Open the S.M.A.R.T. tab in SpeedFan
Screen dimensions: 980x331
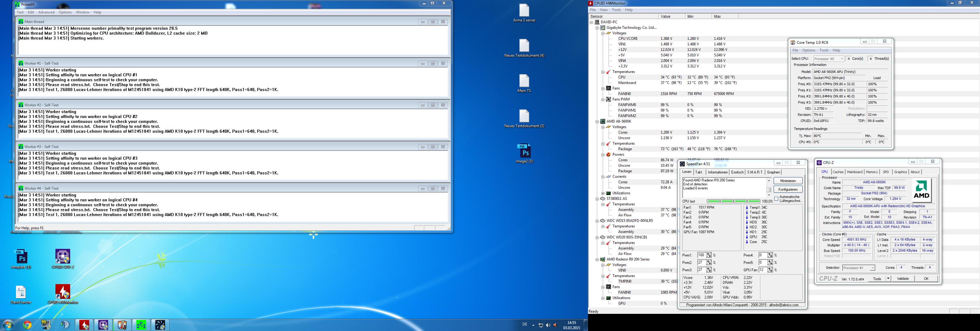[x=755, y=172]
